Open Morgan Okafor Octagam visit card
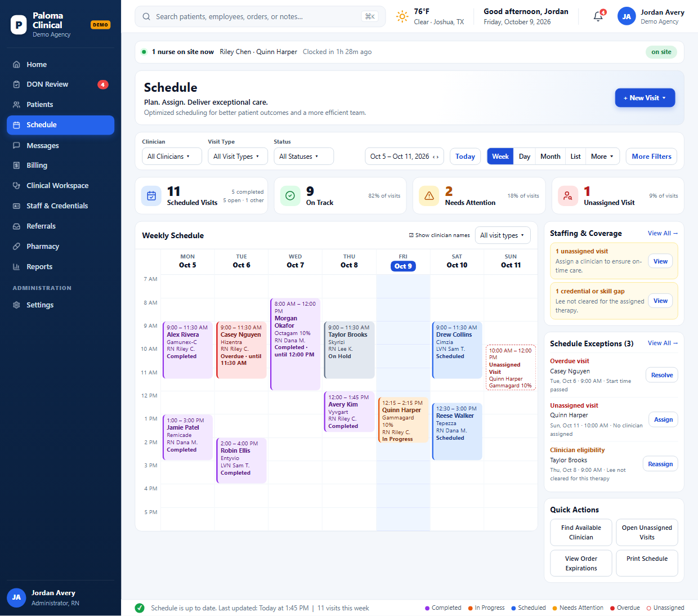 click(x=296, y=344)
